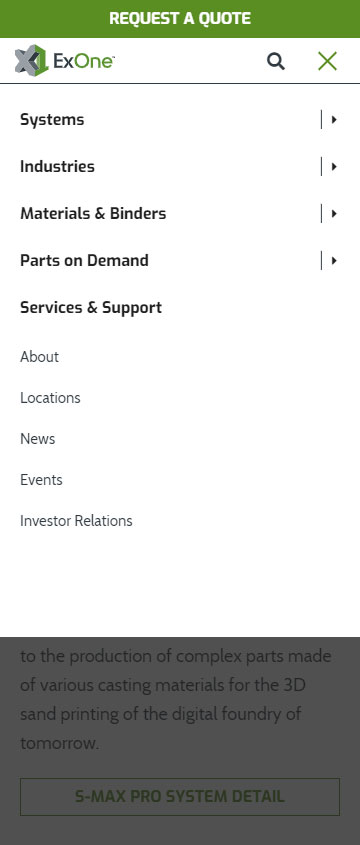
Task: Expand the Industries submenu arrow
Action: [334, 167]
